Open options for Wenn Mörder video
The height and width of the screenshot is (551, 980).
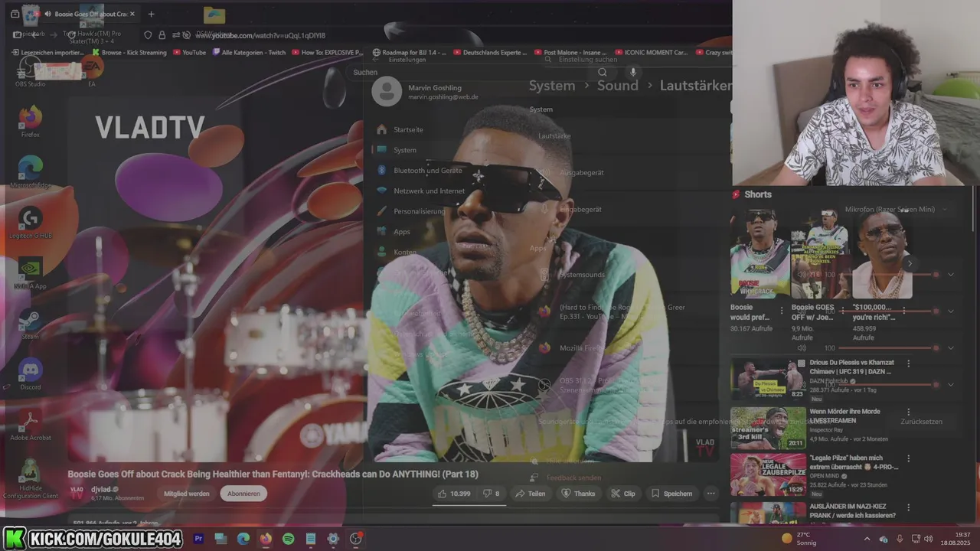(x=909, y=412)
